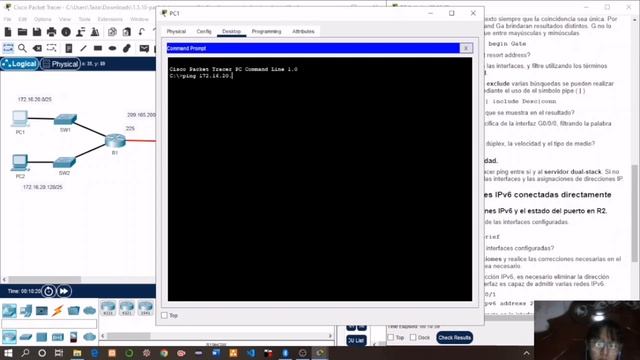Choose the Resize Shape tool
The image size is (640, 360).
(x=51, y=49)
